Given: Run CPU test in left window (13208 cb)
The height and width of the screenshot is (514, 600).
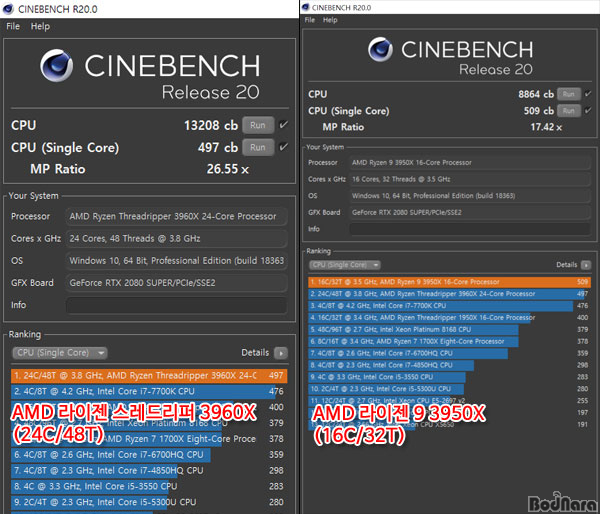Looking at the screenshot, I should tap(258, 125).
